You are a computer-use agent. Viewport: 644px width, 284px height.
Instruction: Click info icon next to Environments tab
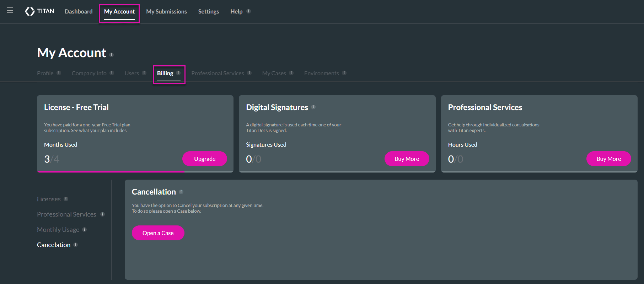tap(344, 73)
